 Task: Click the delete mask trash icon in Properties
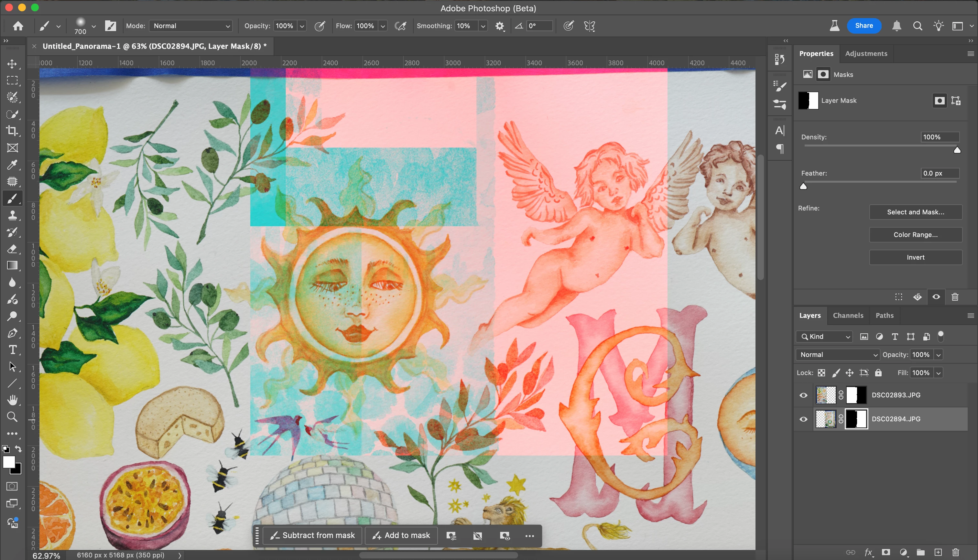(955, 297)
